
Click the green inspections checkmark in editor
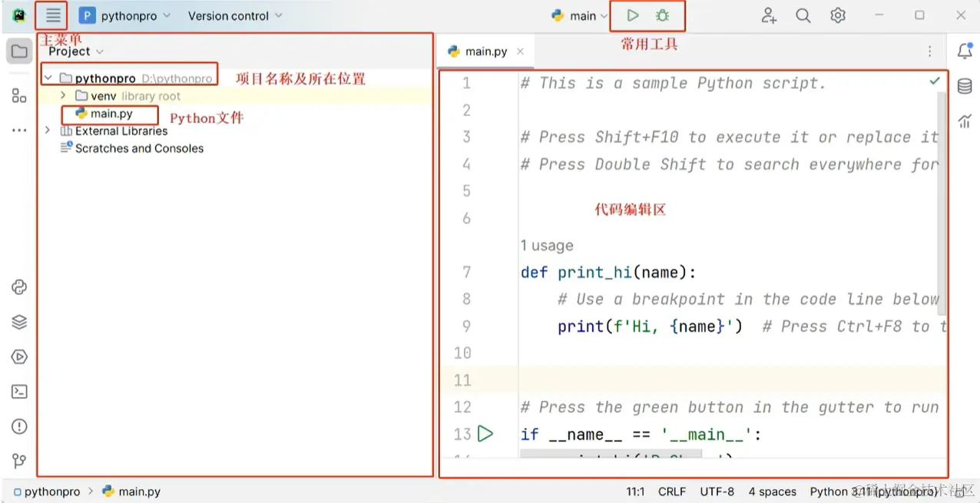tap(935, 81)
